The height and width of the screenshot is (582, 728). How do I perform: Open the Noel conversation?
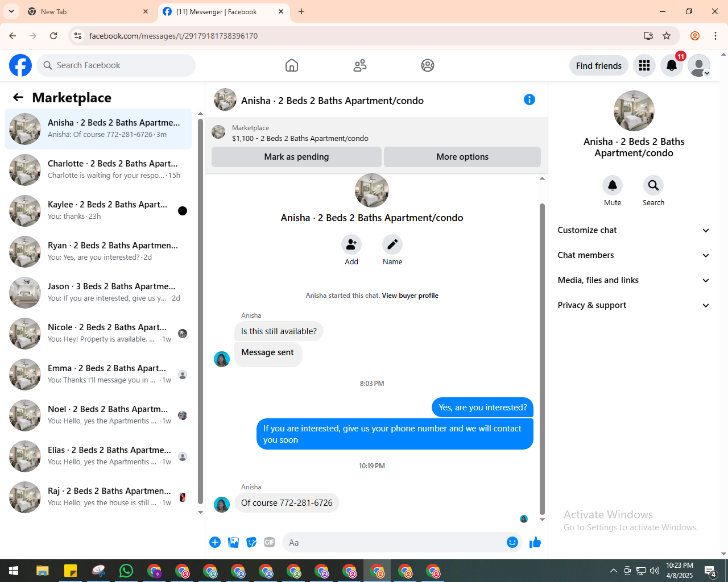click(x=98, y=415)
